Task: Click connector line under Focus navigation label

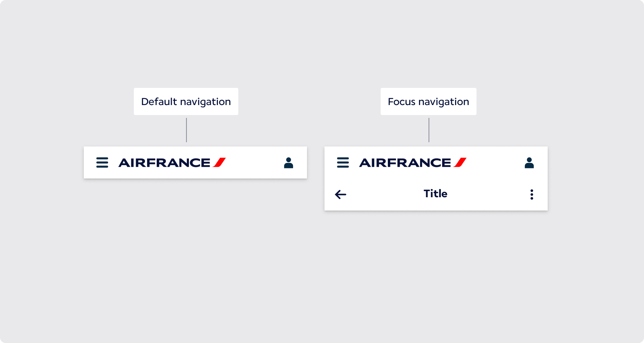Action: pyautogui.click(x=429, y=130)
